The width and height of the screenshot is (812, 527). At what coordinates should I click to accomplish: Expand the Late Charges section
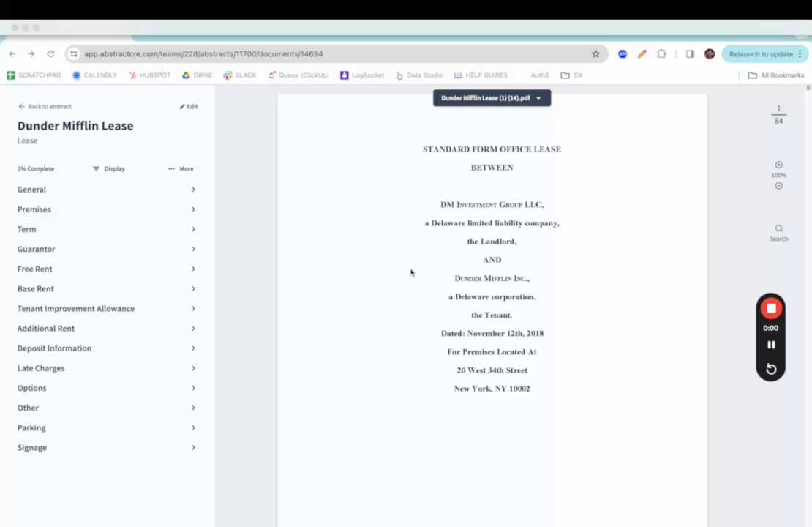click(107, 368)
